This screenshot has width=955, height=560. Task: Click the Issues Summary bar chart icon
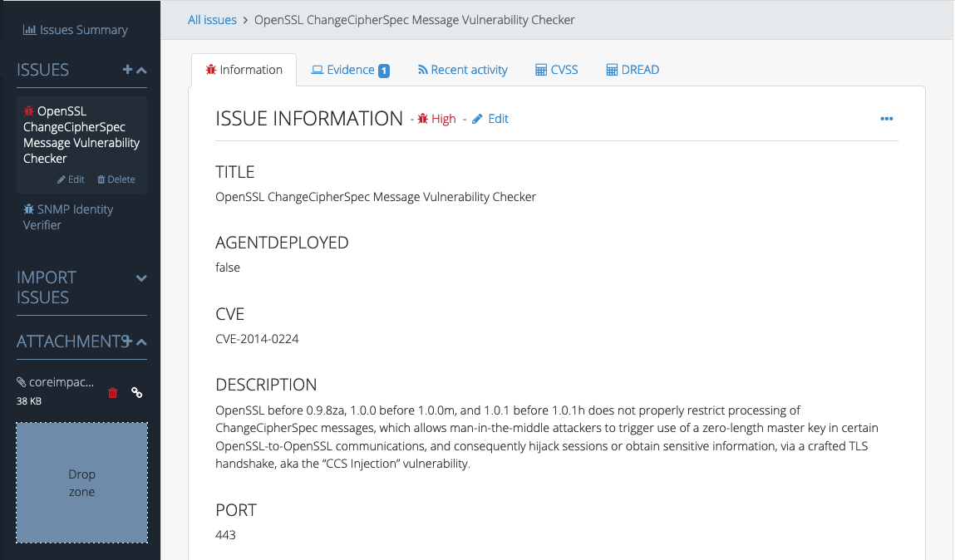point(29,30)
